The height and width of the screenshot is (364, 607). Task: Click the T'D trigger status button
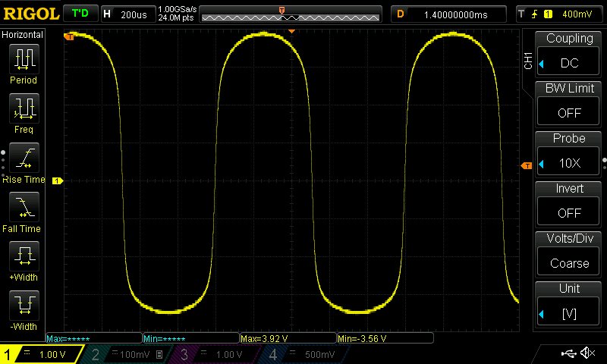coord(80,14)
